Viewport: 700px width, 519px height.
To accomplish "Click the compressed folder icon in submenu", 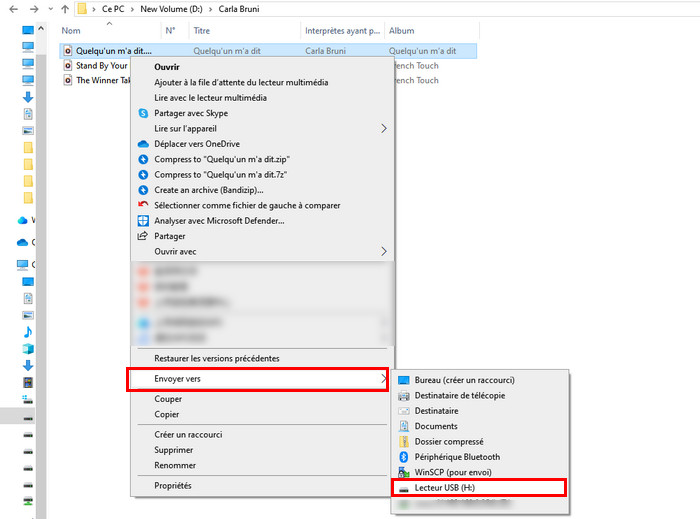I will click(x=404, y=441).
